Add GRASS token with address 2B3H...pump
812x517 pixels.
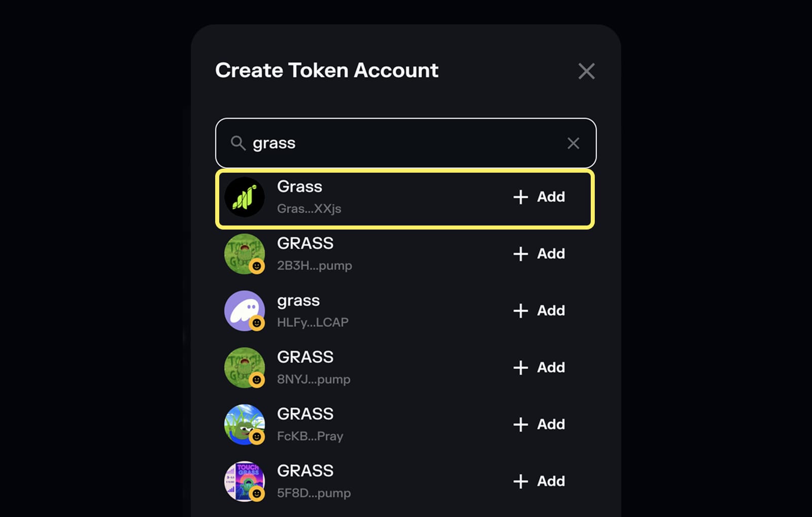pyautogui.click(x=539, y=254)
